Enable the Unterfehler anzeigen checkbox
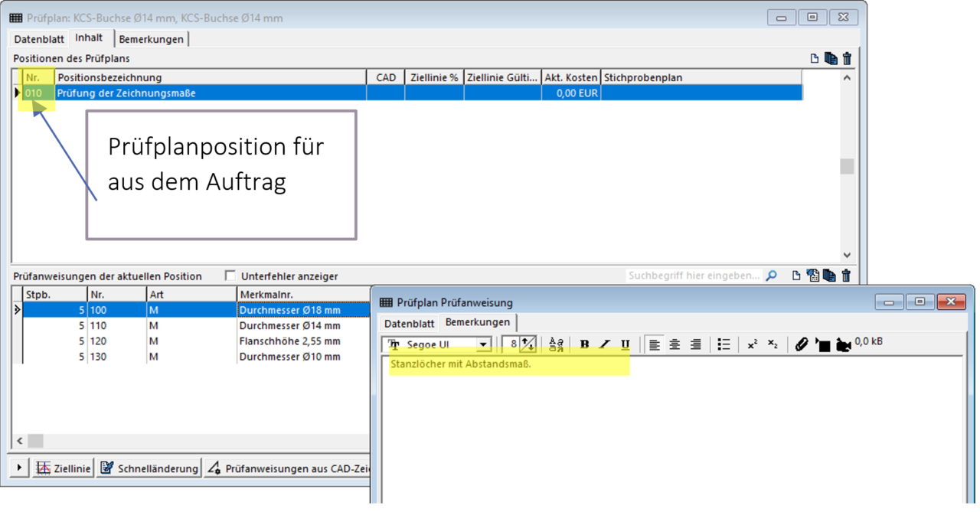Viewport: 980px width, 512px height. (x=230, y=276)
